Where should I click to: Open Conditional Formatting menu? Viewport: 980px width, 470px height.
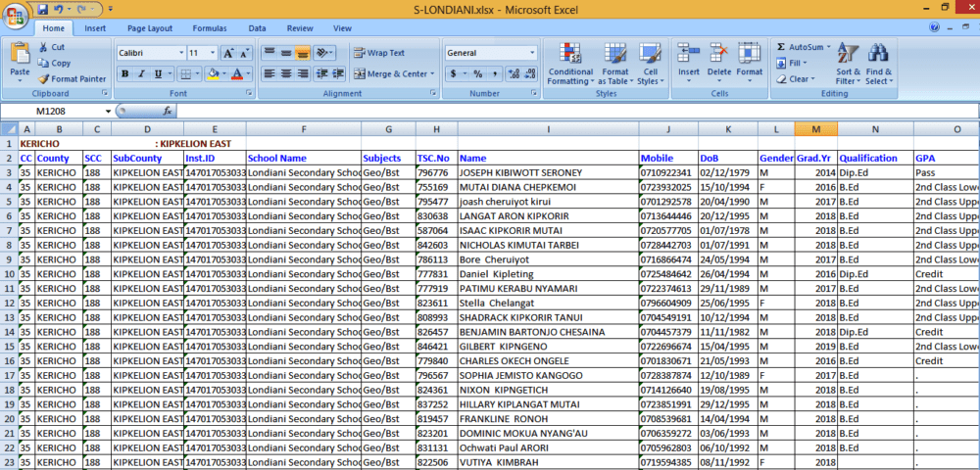pos(570,64)
